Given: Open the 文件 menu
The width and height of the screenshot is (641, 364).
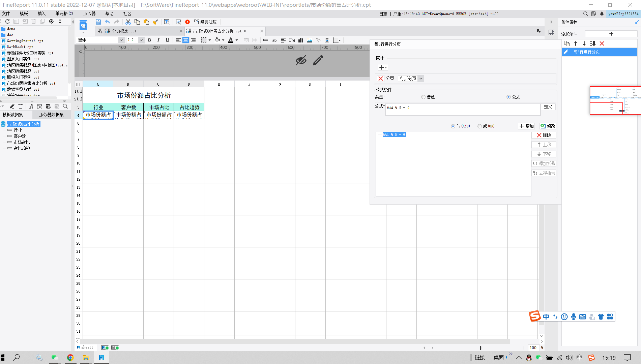Looking at the screenshot, I should [6, 14].
